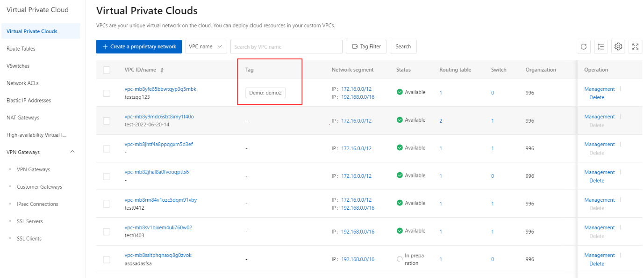644x278 pixels.
Task: Click Create a proprietary network button
Action: pos(139,46)
